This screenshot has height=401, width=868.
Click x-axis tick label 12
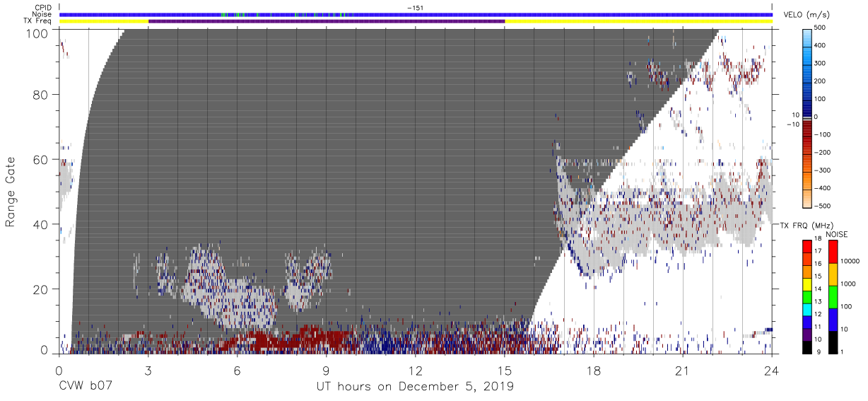click(x=416, y=370)
